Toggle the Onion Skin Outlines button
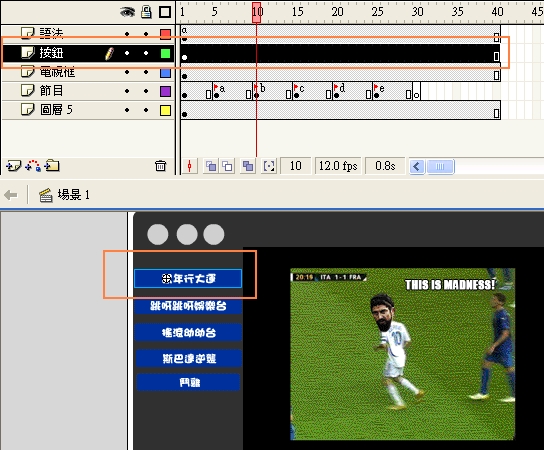Screen dimensions: 544x450 tap(227, 166)
